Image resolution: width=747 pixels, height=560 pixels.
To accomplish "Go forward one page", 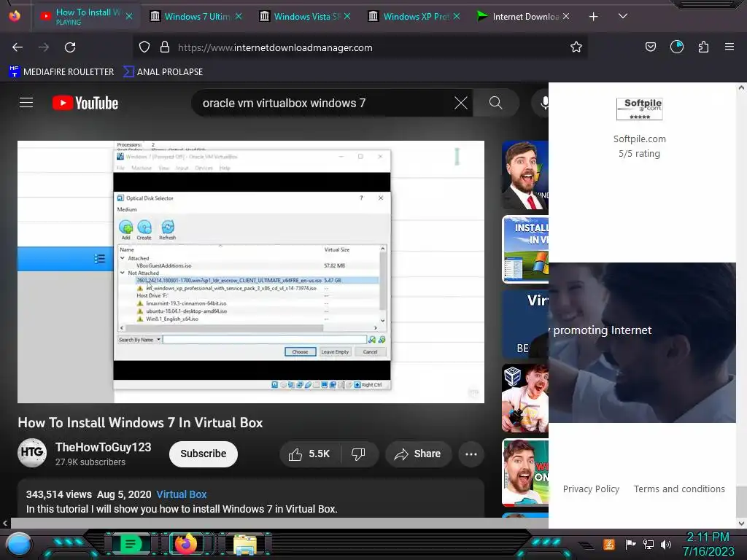I will pyautogui.click(x=44, y=47).
